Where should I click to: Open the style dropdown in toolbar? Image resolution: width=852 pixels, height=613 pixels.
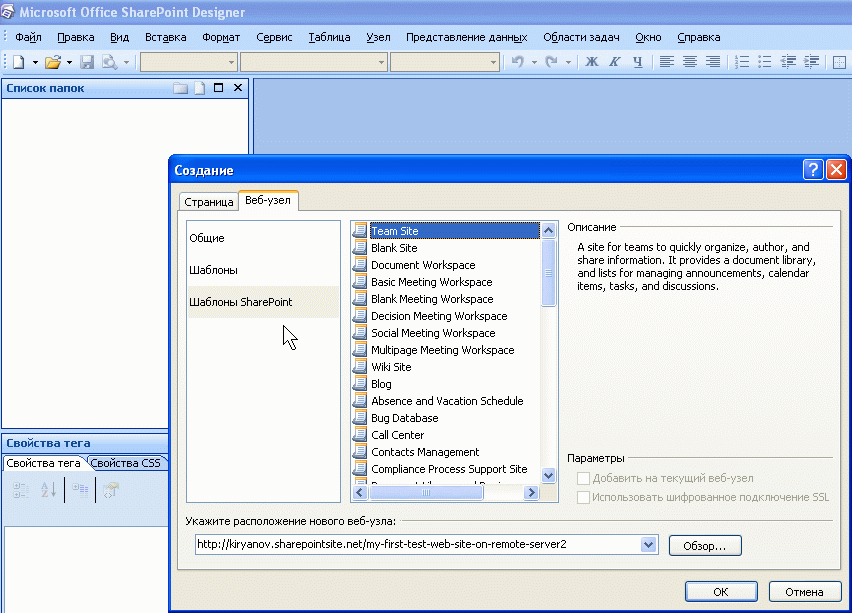coord(231,62)
